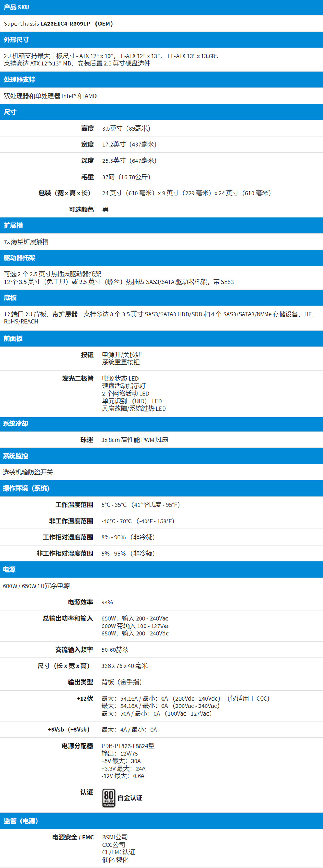Click the 处理器支持 section header
Screen dimensions: 323x868
20,80
